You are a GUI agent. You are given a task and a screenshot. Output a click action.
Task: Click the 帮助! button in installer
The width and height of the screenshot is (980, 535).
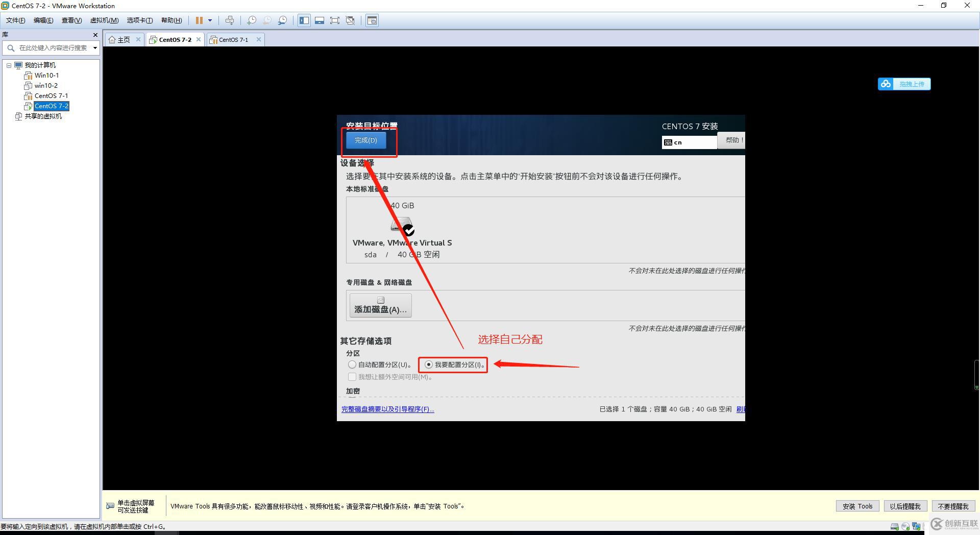click(731, 140)
